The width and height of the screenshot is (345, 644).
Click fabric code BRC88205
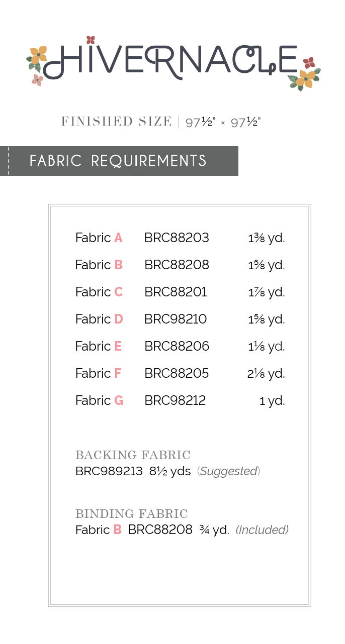pyautogui.click(x=177, y=373)
